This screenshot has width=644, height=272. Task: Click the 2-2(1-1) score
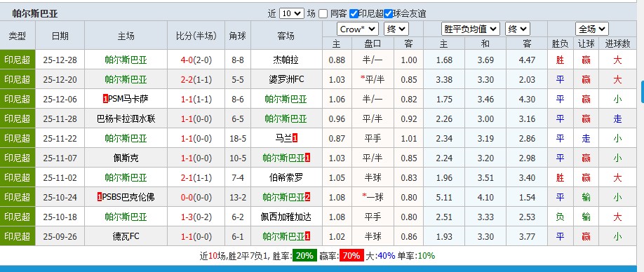point(196,79)
